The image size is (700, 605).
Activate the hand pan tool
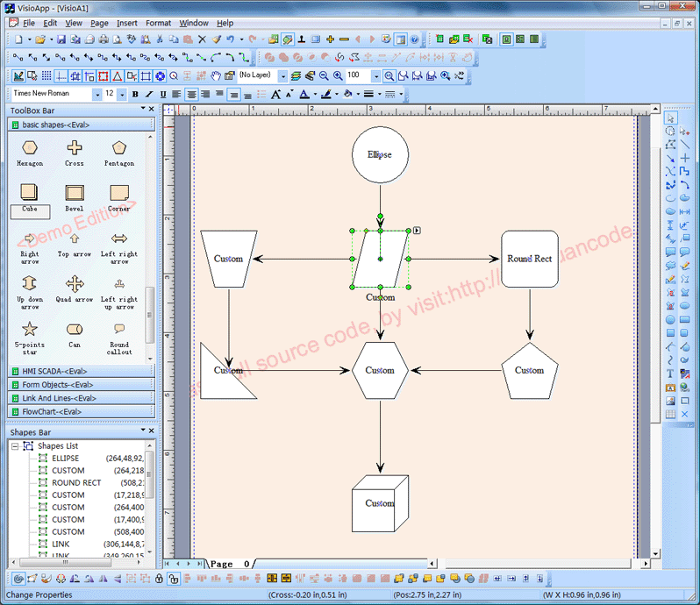click(215, 76)
